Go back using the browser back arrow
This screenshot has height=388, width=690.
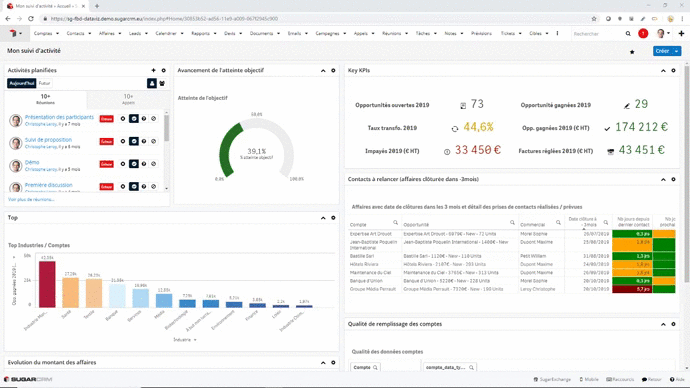[8, 19]
